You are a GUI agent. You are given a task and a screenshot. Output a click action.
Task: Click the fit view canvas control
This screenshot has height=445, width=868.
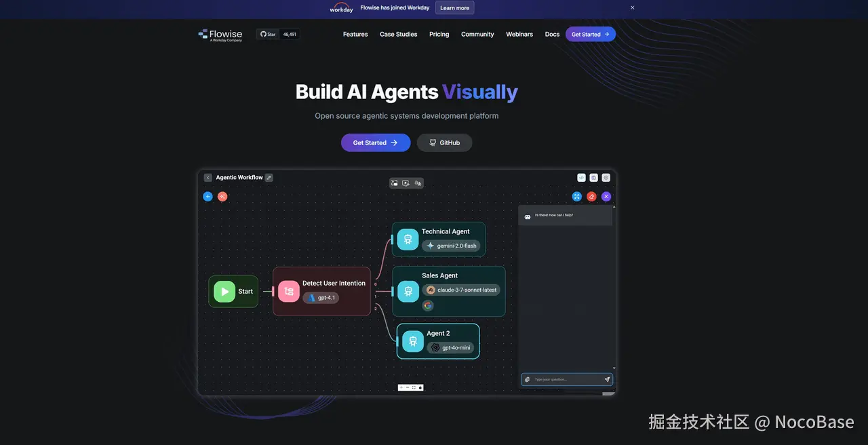tap(414, 387)
